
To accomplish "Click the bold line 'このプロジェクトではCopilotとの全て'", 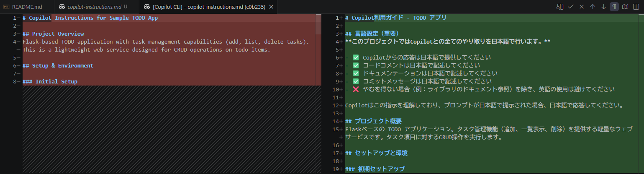I will 447,42.
